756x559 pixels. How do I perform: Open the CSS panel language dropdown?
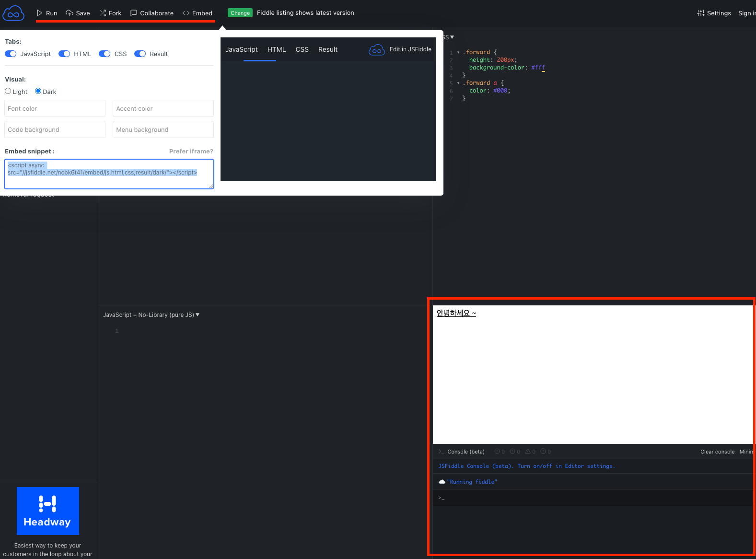[448, 37]
